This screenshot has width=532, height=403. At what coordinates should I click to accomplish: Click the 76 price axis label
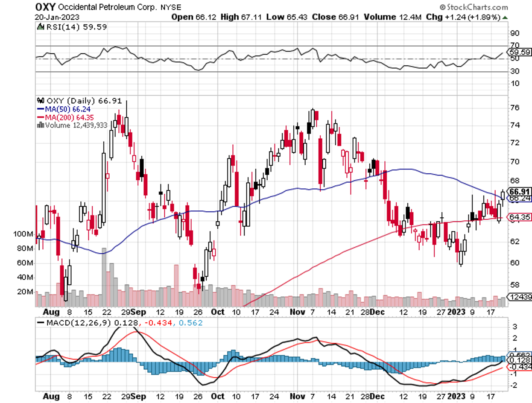coord(515,108)
